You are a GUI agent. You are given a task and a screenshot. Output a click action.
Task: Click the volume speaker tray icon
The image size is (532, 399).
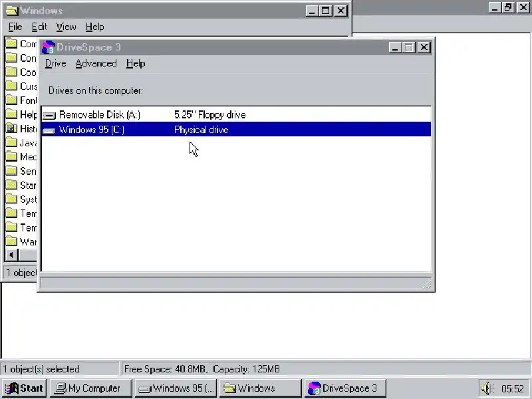(487, 388)
